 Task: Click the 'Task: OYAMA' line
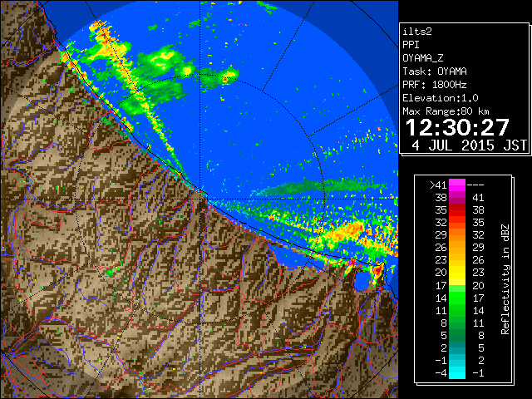pyautogui.click(x=435, y=71)
